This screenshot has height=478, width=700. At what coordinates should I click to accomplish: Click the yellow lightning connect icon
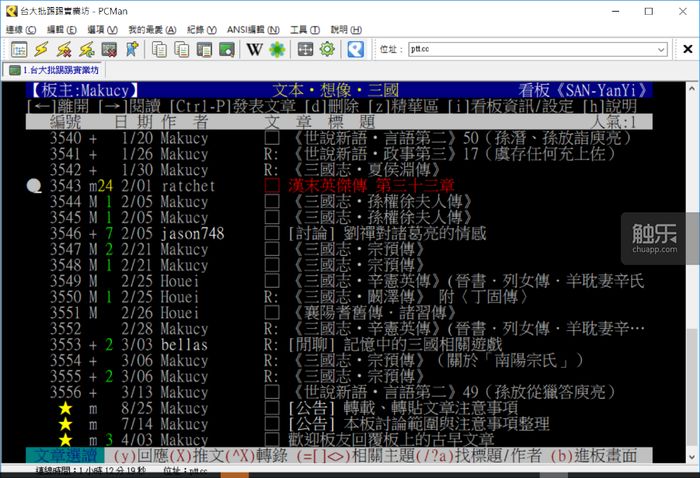point(41,49)
